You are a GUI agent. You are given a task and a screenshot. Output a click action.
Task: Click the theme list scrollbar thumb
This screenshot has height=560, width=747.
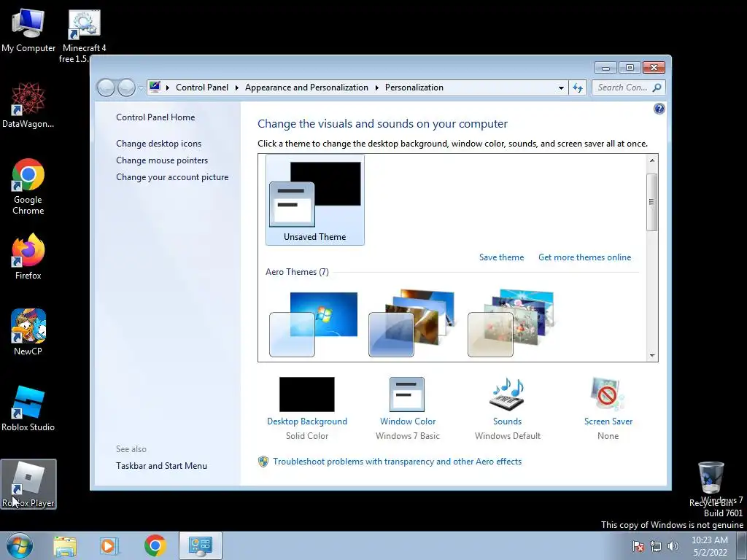tap(651, 203)
